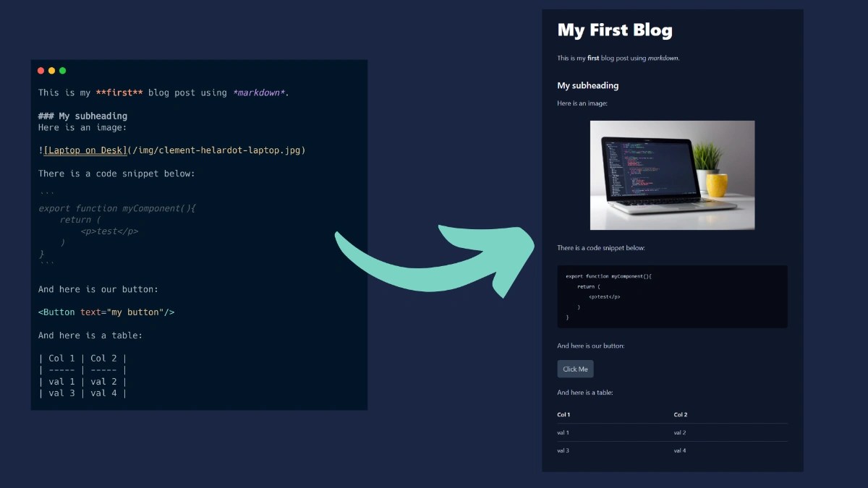Select the laptop photo in the blog preview
868x488 pixels.
click(671, 174)
